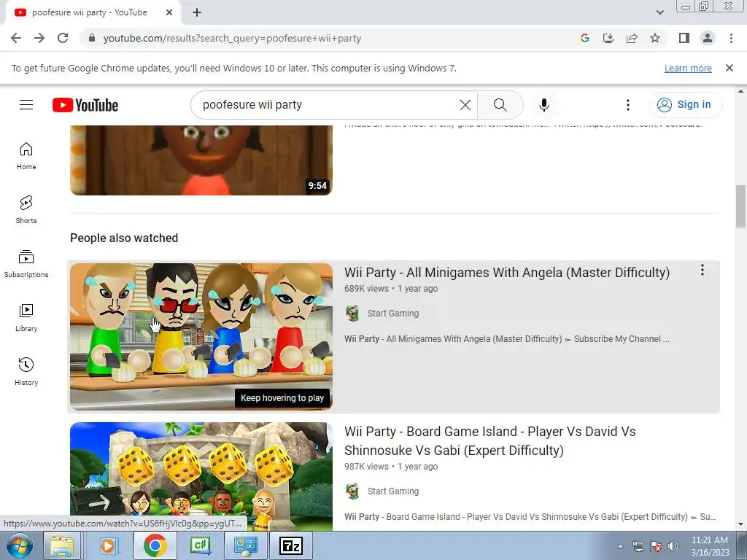Click the magnifier search button
The image size is (747, 560).
pyautogui.click(x=500, y=105)
